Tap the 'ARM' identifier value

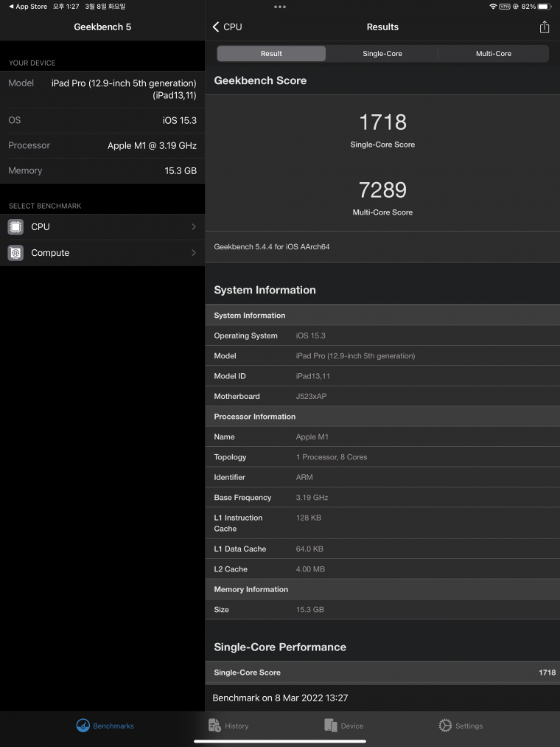304,477
